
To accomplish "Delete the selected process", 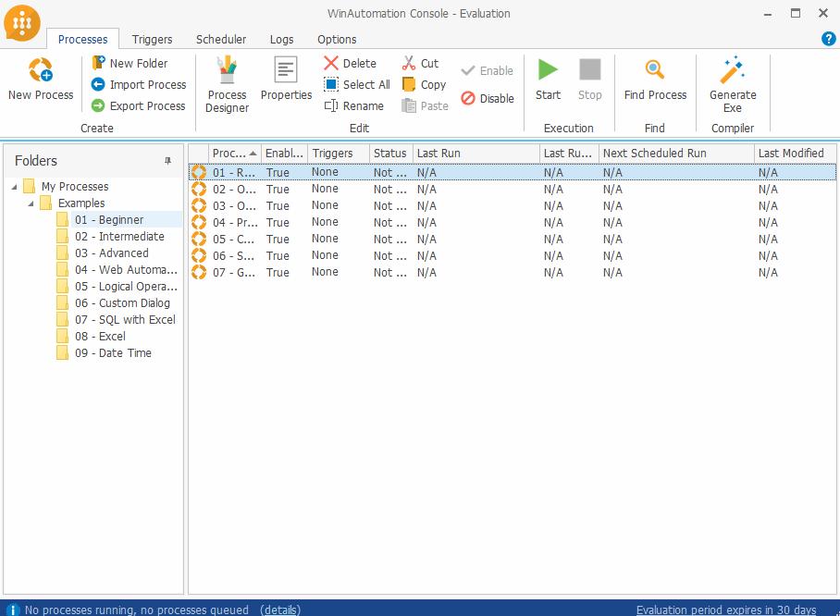I will (350, 63).
